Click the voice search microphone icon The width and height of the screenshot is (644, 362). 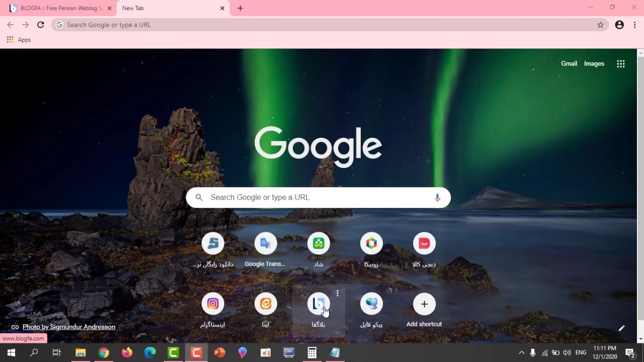pos(437,198)
